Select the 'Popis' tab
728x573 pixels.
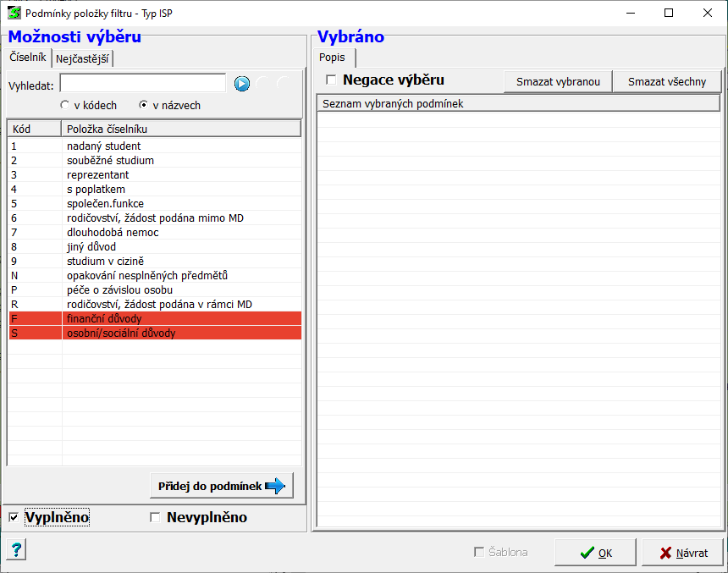coord(332,58)
